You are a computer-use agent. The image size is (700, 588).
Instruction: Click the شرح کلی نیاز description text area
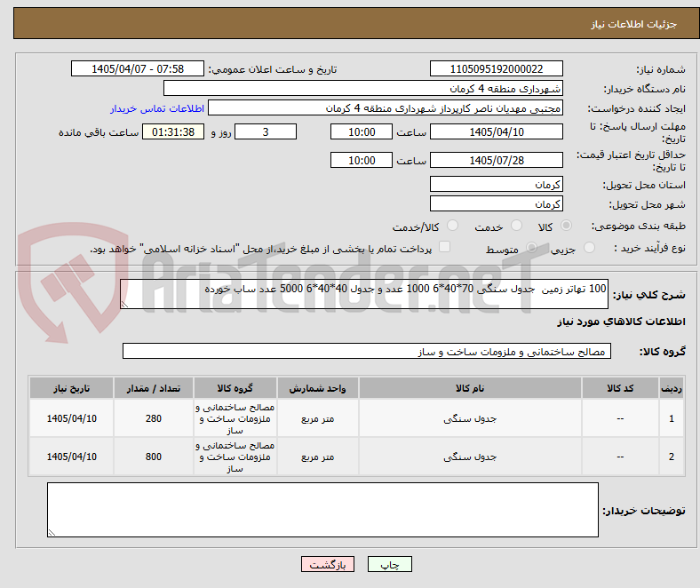[x=364, y=294]
